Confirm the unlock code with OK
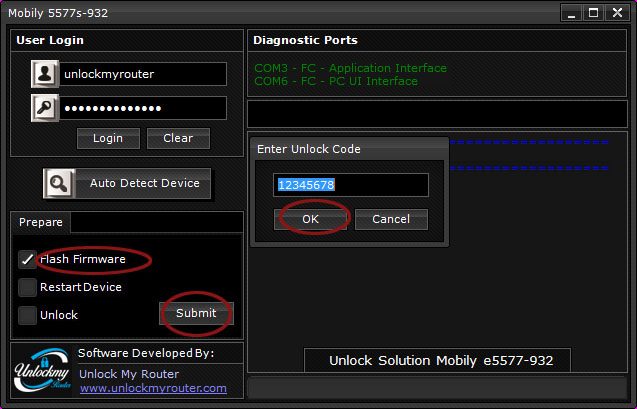Viewport: 637px width, 409px height. (310, 219)
